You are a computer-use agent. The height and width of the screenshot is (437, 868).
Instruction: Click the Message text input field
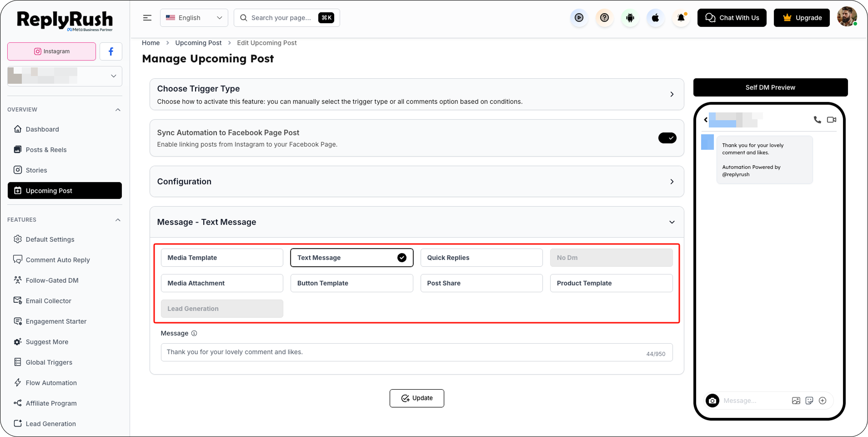[416, 352]
